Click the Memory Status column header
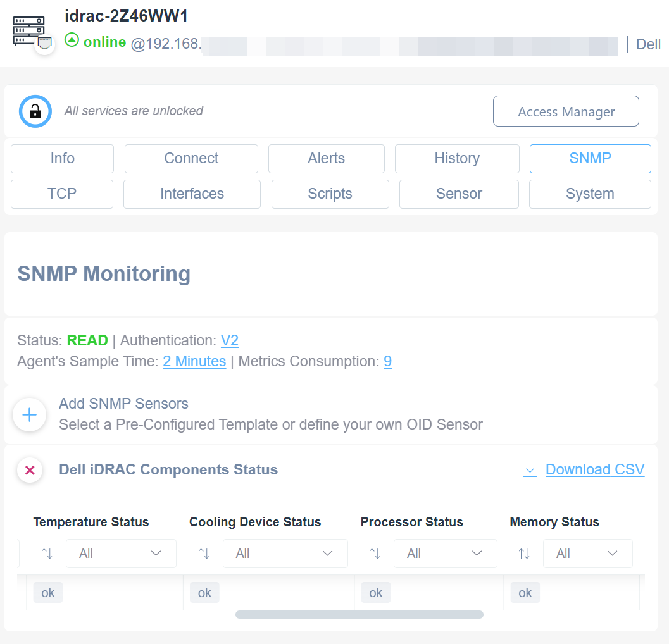Image resolution: width=669 pixels, height=644 pixels. [554, 522]
